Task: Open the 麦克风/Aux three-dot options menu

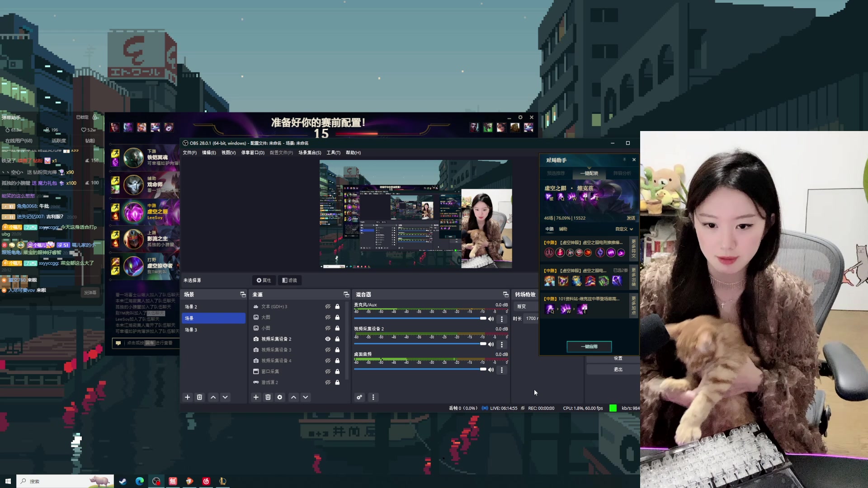Action: pos(502,319)
